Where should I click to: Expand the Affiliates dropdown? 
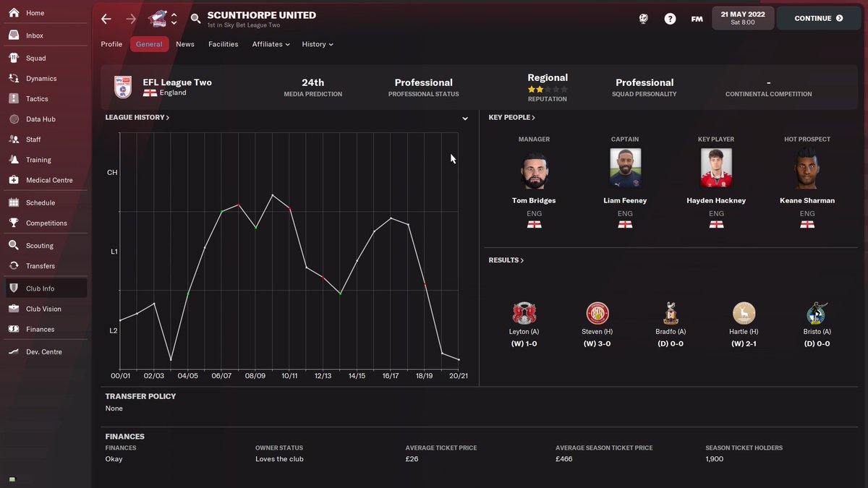[x=271, y=44]
